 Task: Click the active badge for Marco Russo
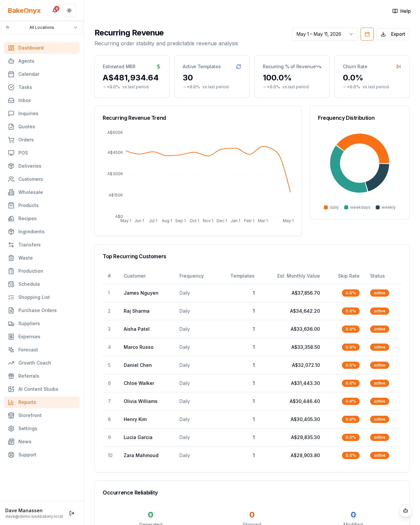[380, 347]
